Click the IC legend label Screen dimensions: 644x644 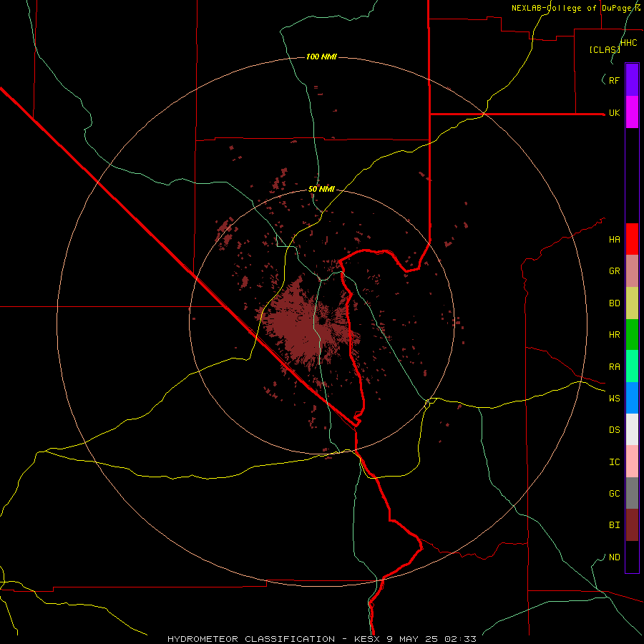point(614,462)
